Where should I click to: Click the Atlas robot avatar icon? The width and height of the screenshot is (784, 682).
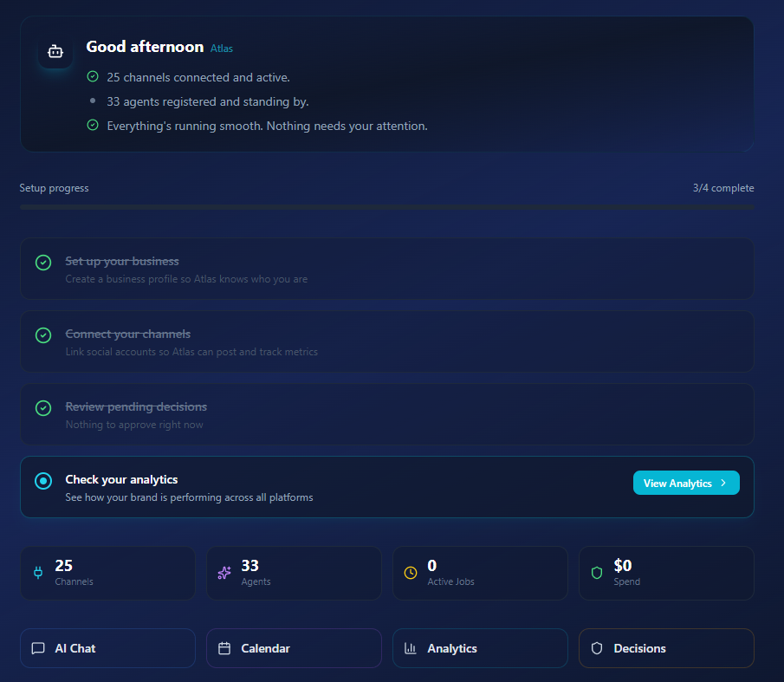pyautogui.click(x=55, y=51)
